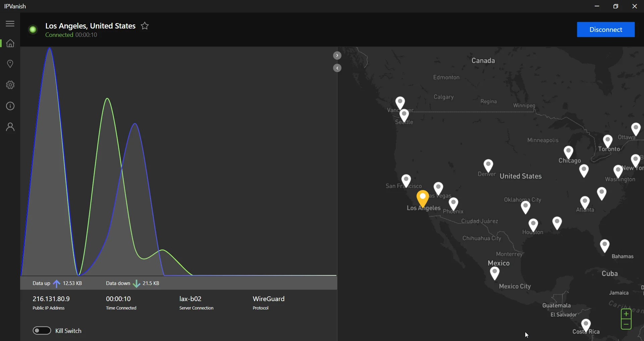Click the Time Connected value below the graph
Image resolution: width=644 pixels, height=341 pixels.
coord(118,299)
